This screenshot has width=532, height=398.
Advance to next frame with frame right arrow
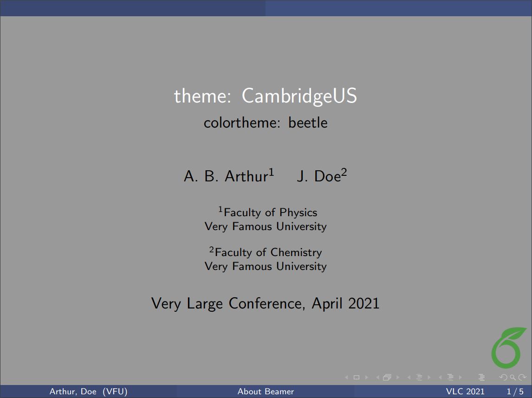tap(398, 377)
